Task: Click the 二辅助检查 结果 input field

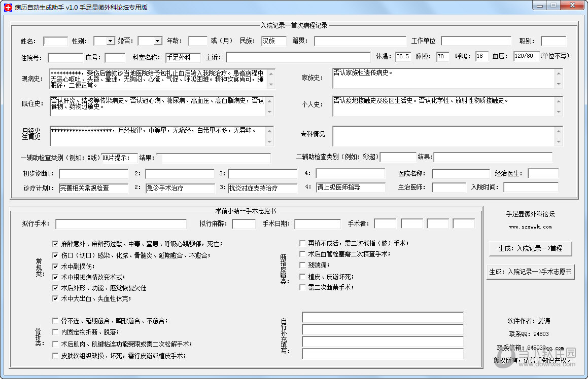Action: pyautogui.click(x=493, y=157)
